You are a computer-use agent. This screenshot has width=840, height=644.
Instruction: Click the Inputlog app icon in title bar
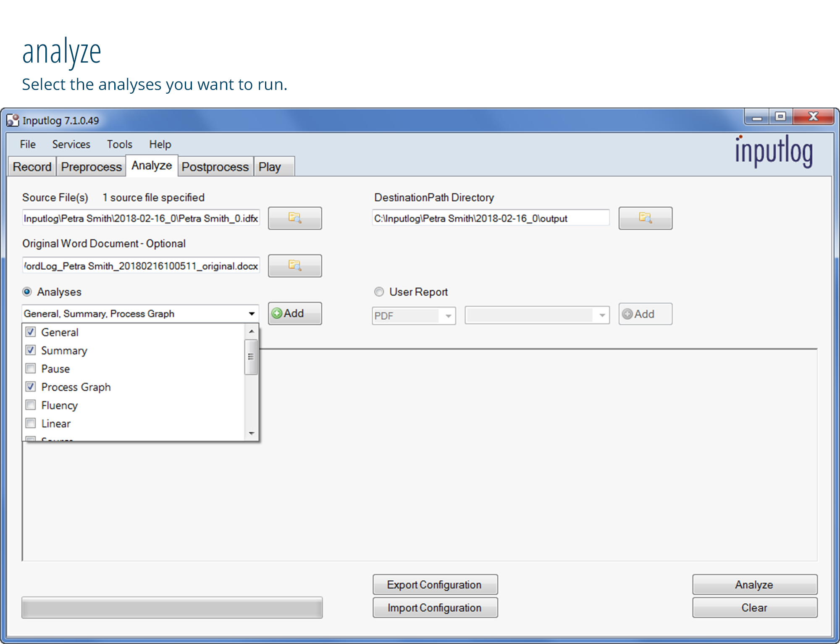point(13,121)
